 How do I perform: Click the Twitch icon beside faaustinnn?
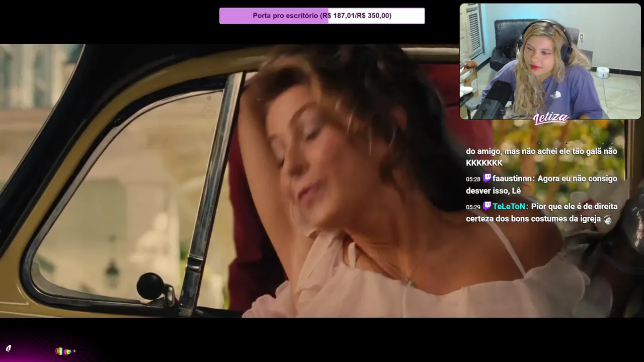487,178
